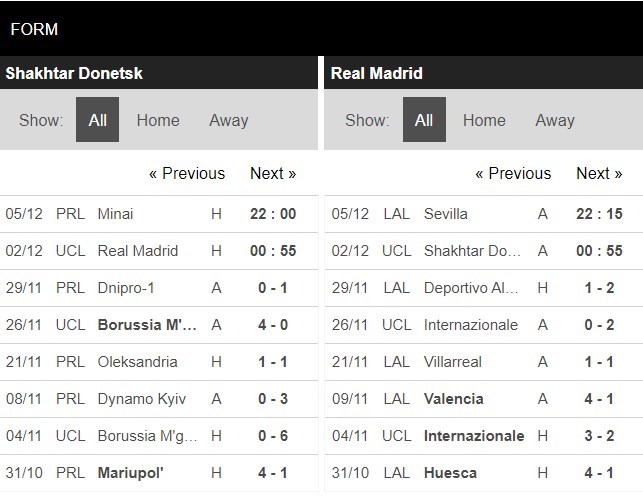Go to Previous Shakhtar Donetsk matches

187,173
